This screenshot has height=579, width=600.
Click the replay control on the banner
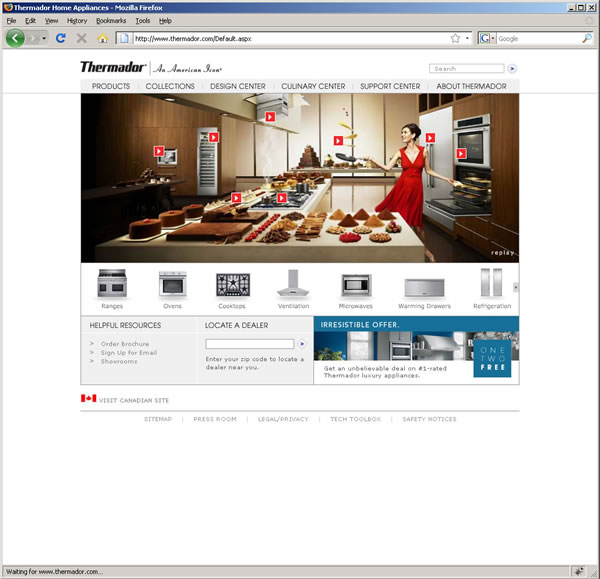coord(503,253)
